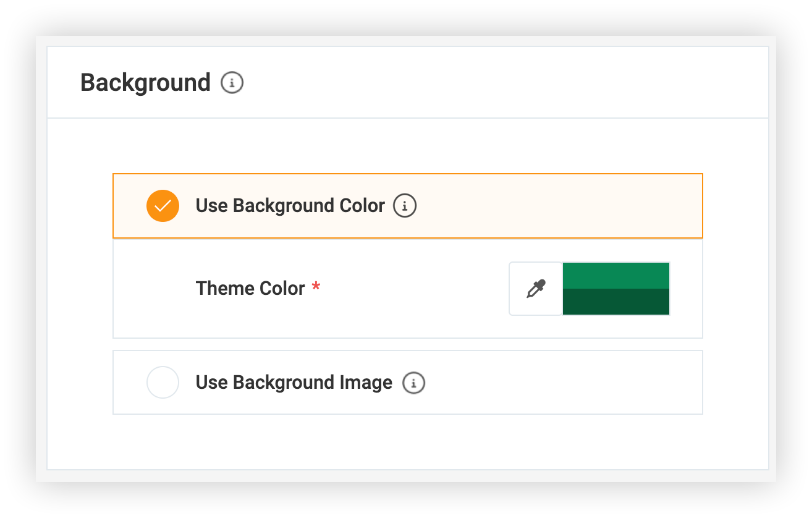Select the Use Background Image radio button

(163, 382)
